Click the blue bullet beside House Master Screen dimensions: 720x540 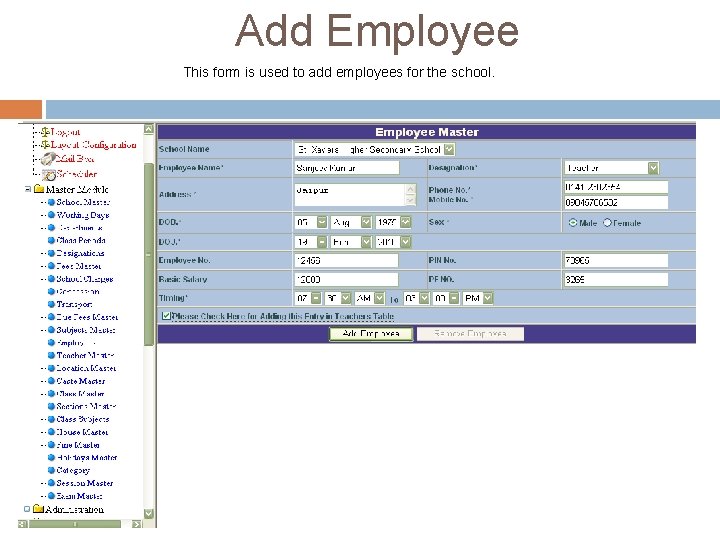(x=51, y=432)
